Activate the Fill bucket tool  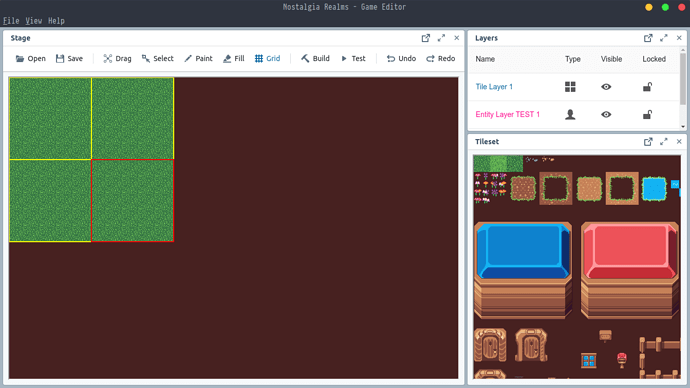(x=234, y=59)
